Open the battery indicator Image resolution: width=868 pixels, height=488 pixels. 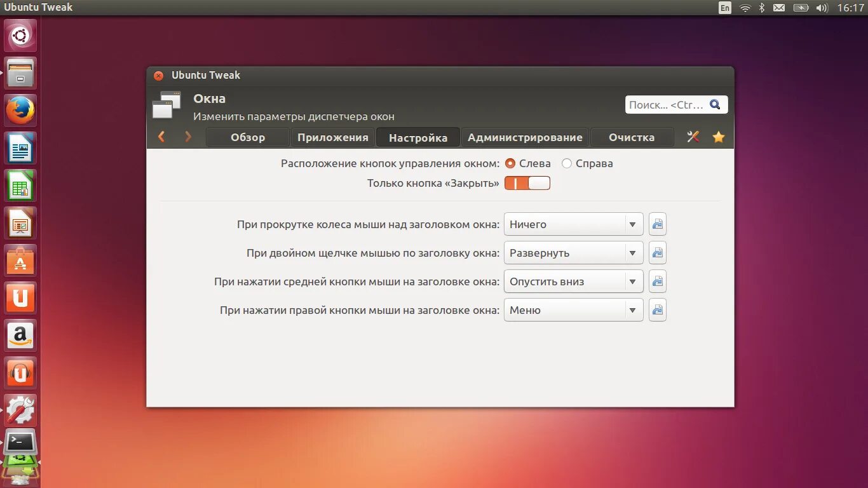pyautogui.click(x=801, y=8)
